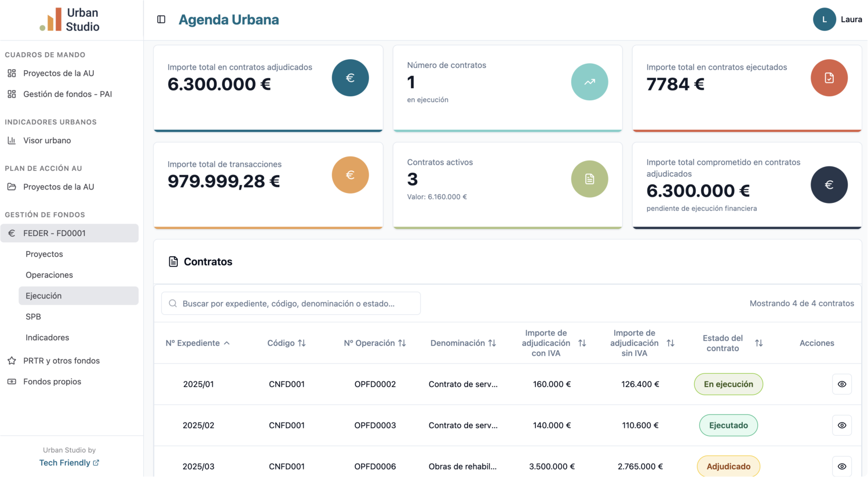Go to Visor urbano in sidebar
The height and width of the screenshot is (477, 868).
[47, 140]
